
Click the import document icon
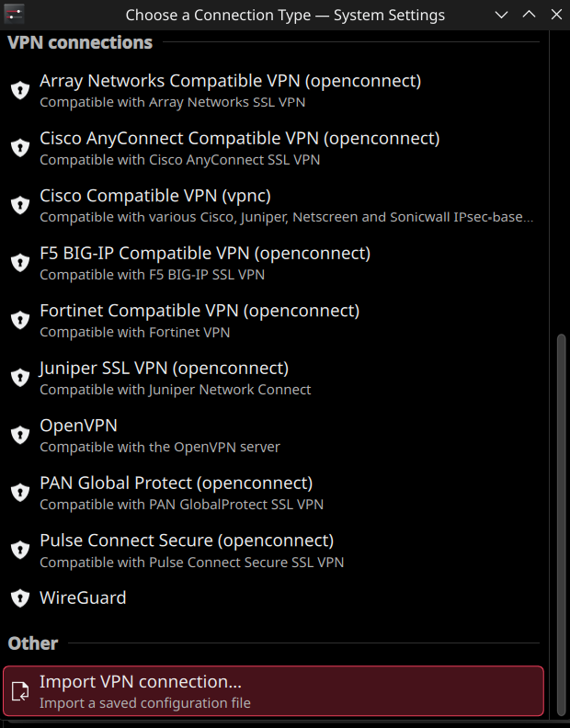(x=19, y=691)
